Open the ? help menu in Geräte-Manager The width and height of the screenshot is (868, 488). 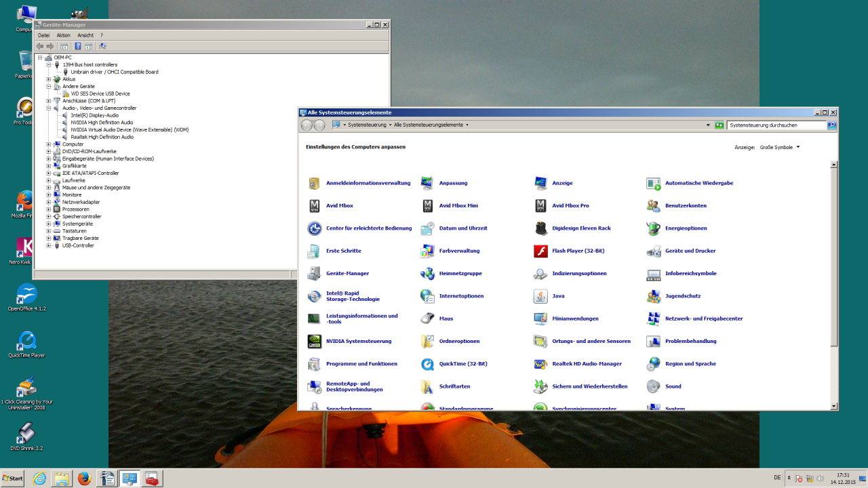pyautogui.click(x=102, y=35)
